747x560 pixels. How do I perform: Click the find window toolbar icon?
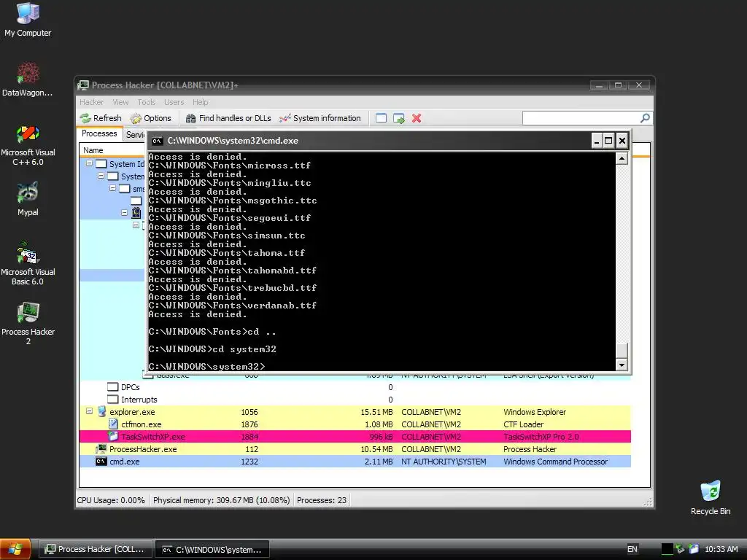381,118
